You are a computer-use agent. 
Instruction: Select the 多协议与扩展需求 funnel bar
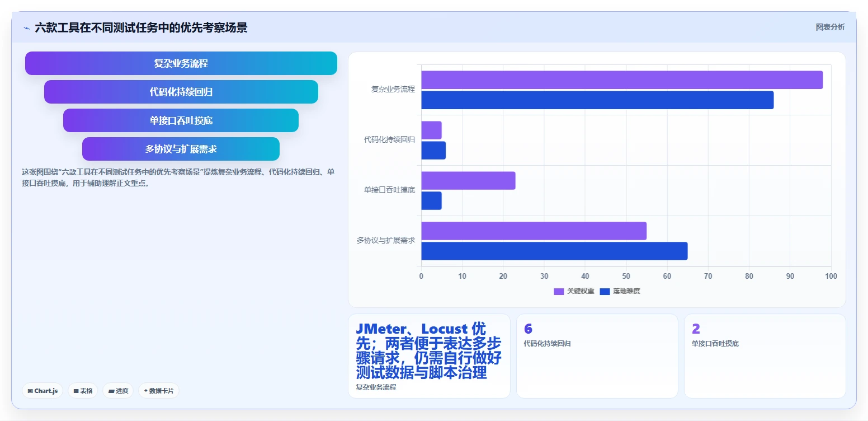181,149
